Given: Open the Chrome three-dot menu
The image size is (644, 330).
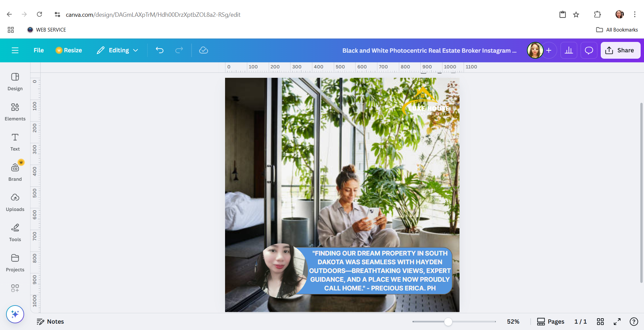Looking at the screenshot, I should pos(635,14).
